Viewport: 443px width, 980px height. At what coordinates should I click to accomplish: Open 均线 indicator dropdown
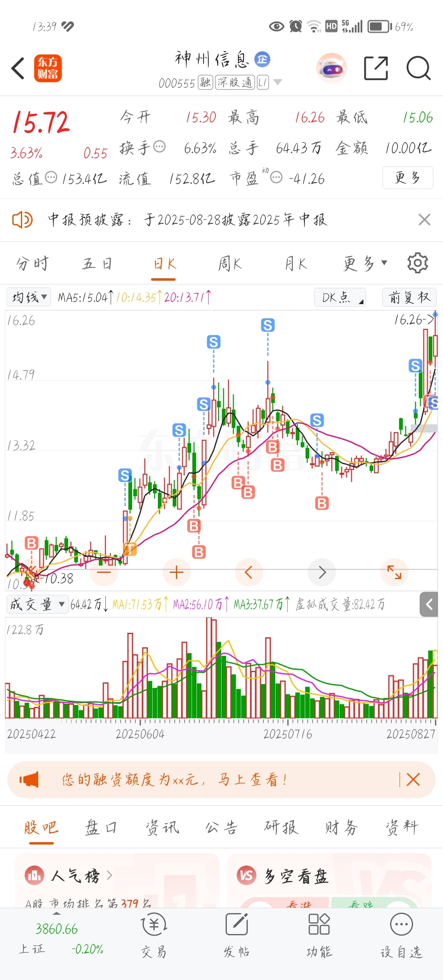coord(29,297)
